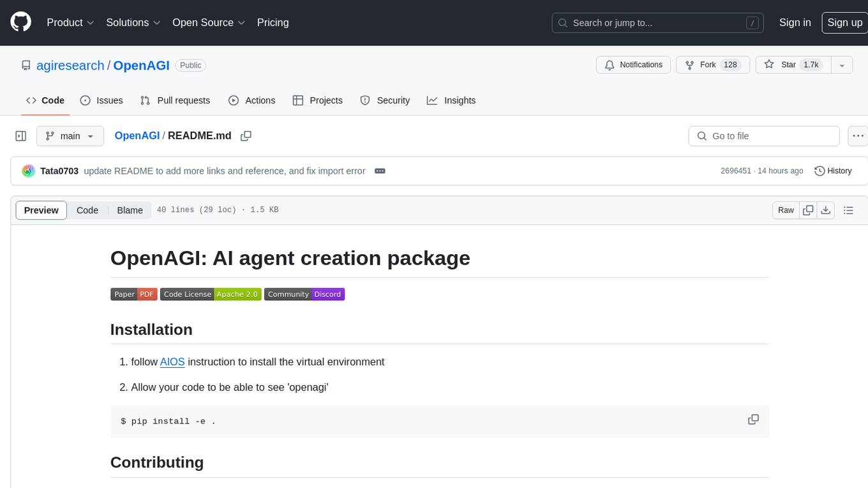This screenshot has height=488, width=868.
Task: Switch to the Code tab
Action: (45, 100)
